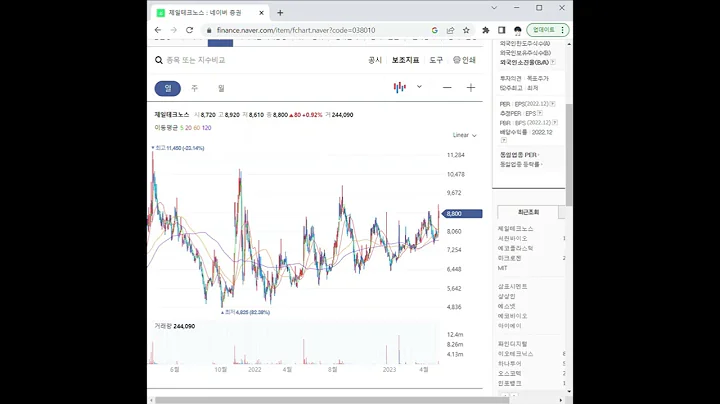The width and height of the screenshot is (720, 404).
Task: Toggle the 5-day moving average
Action: [181, 128]
